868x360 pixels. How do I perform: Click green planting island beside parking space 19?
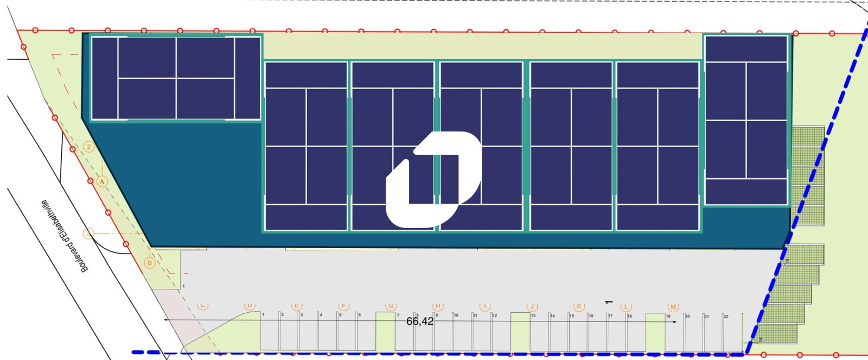[655, 332]
